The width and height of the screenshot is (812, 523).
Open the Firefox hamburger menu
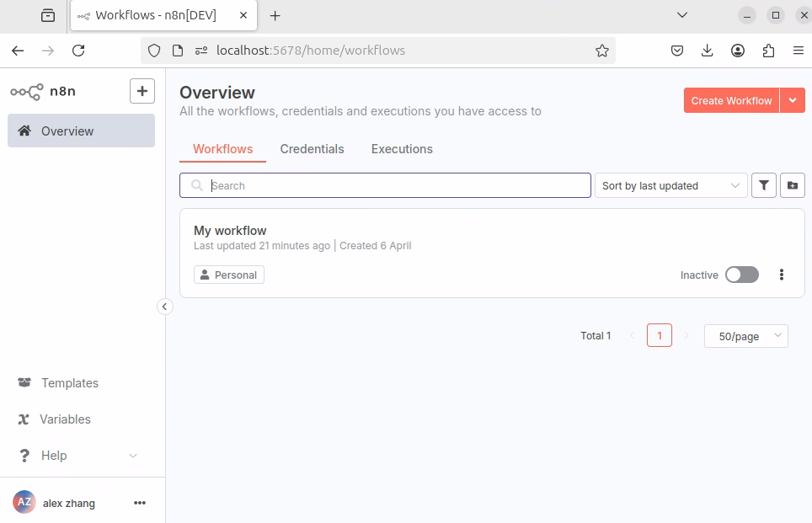[x=799, y=51]
